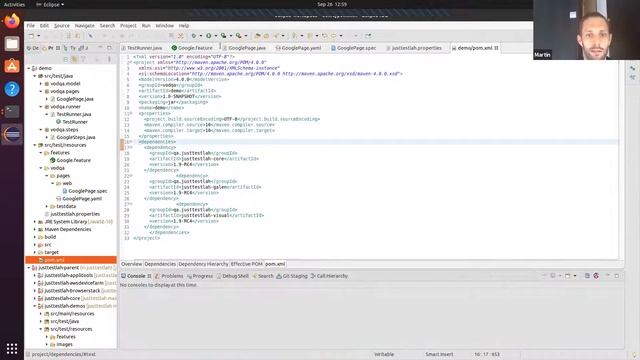Open the Overview tab of POM editor

(x=131, y=264)
